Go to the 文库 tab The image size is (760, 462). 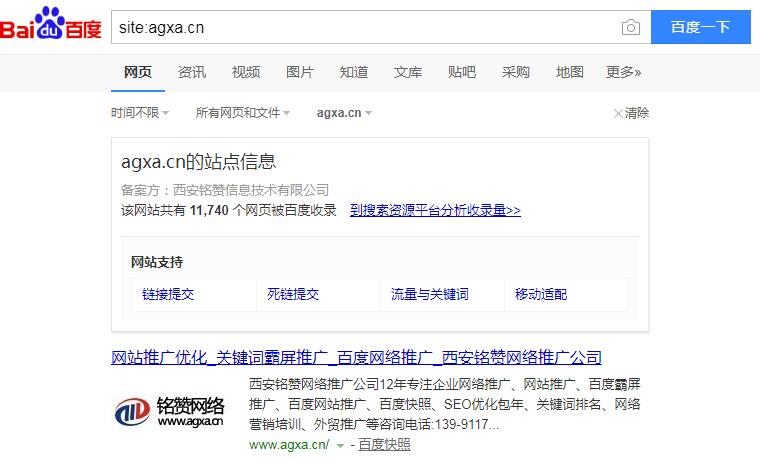[x=408, y=72]
